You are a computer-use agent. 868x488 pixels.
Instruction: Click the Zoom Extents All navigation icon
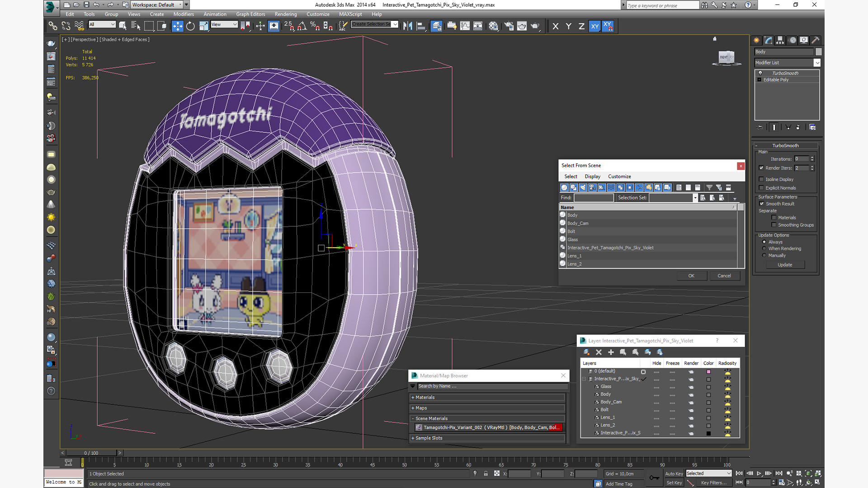pyautogui.click(x=818, y=474)
